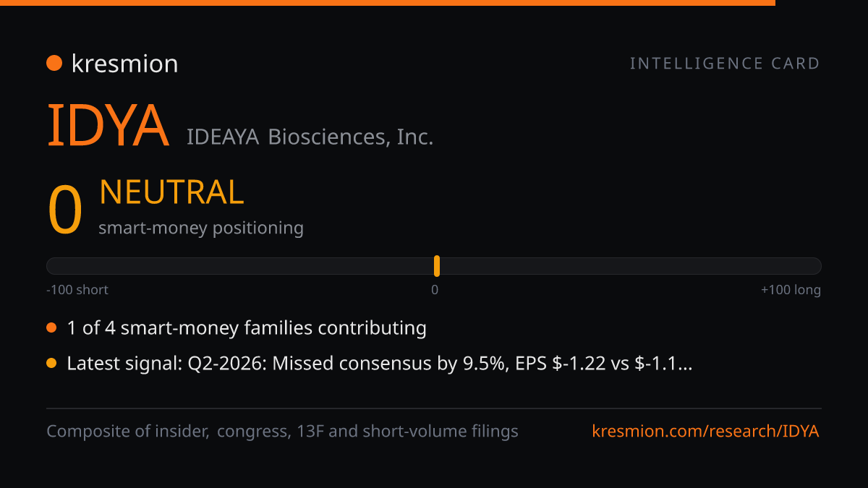Click the orange kresmion logo dot
This screenshot has width=868, height=488.
[x=54, y=64]
